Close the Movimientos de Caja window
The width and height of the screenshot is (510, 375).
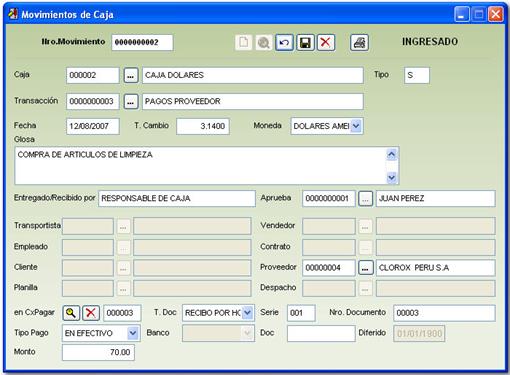click(x=496, y=14)
